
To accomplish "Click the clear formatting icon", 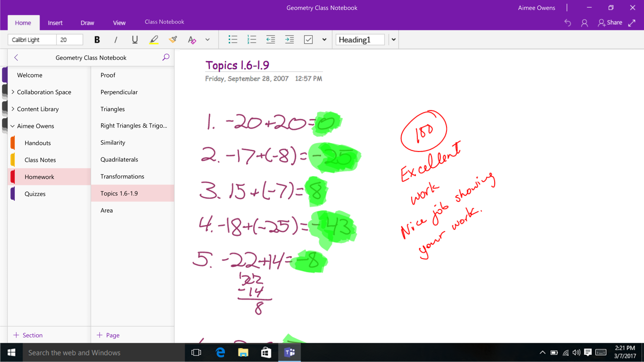I will tap(192, 40).
